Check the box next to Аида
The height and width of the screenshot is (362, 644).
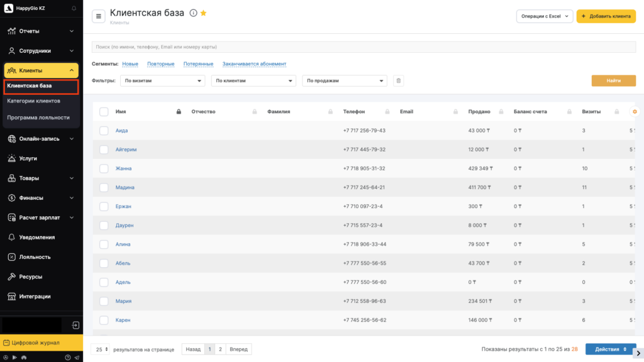click(104, 131)
